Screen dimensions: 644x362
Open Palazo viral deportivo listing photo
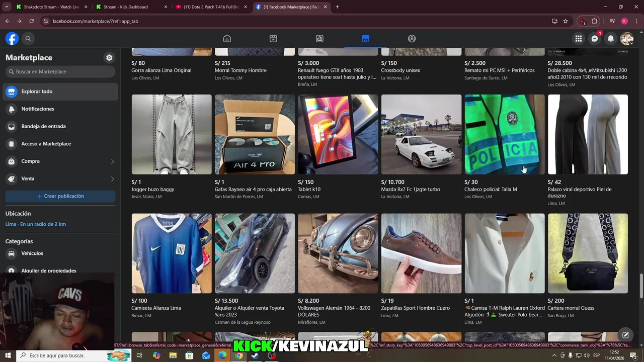(x=588, y=134)
